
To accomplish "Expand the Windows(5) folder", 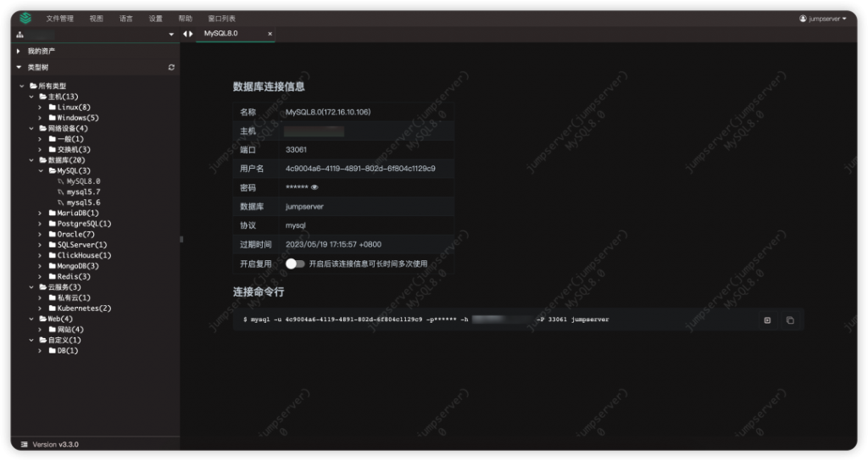I will (40, 118).
